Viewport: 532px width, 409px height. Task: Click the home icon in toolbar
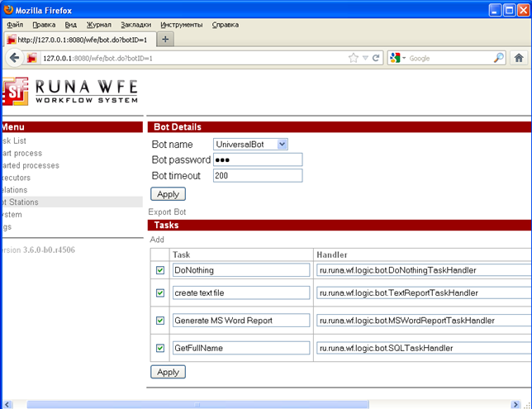(519, 58)
